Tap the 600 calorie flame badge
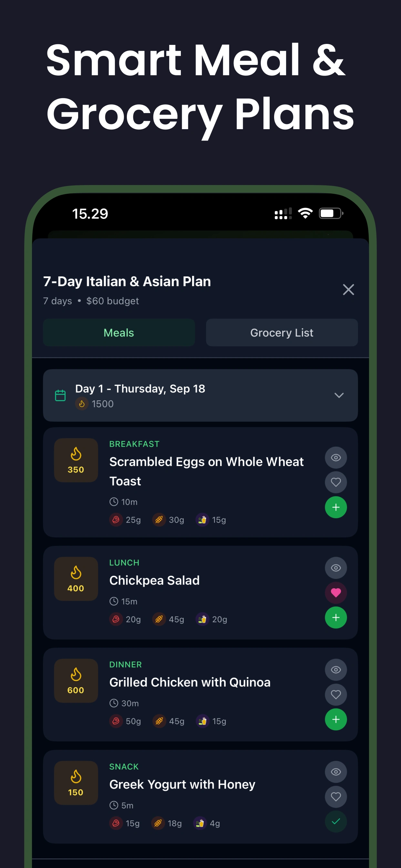401x868 pixels. (76, 680)
